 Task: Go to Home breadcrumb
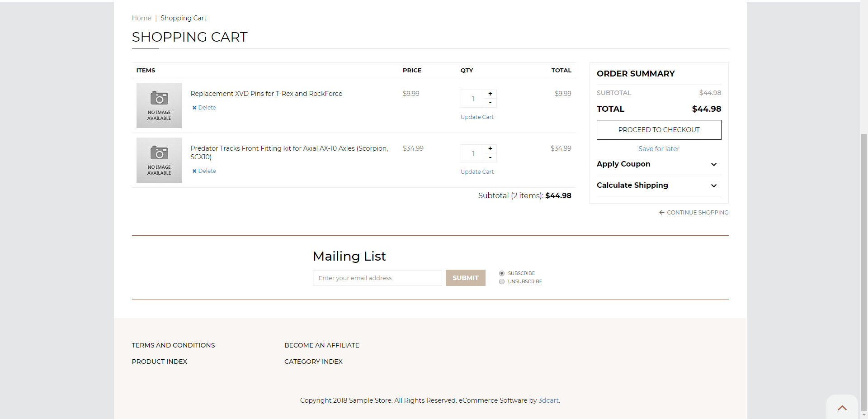coord(142,18)
